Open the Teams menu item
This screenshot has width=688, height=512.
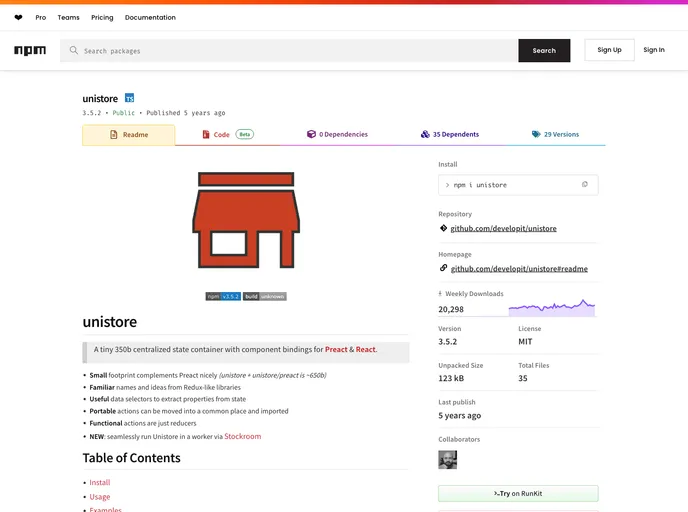tap(68, 18)
